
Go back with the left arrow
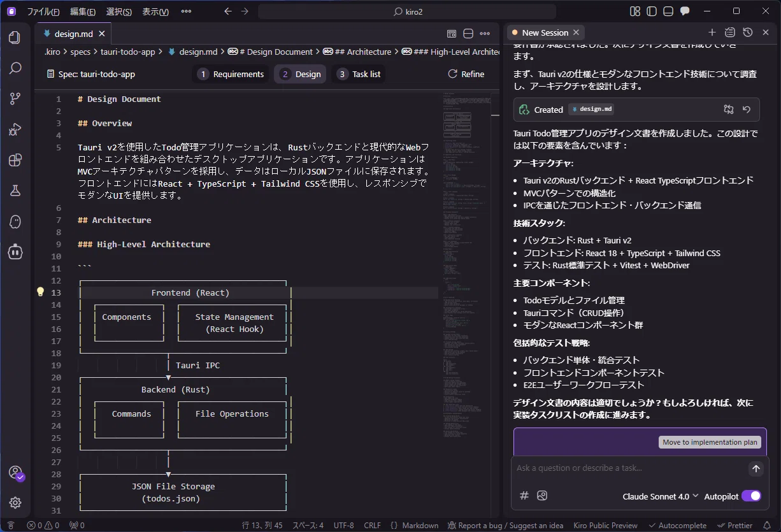[228, 11]
